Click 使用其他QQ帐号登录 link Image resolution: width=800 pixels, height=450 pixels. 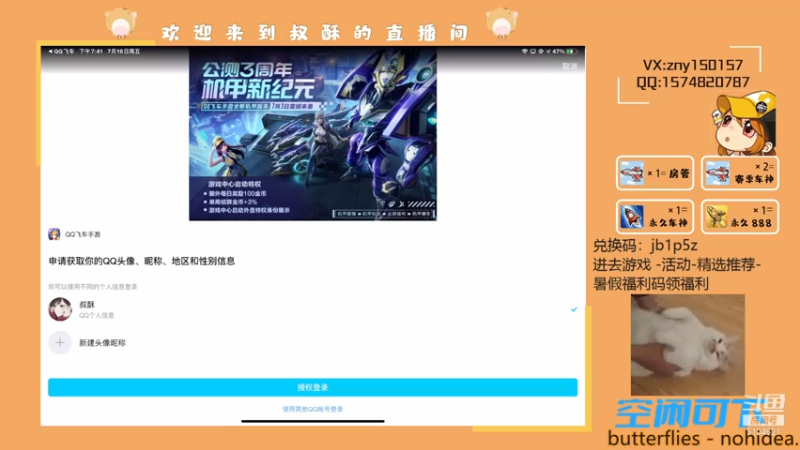click(x=313, y=409)
